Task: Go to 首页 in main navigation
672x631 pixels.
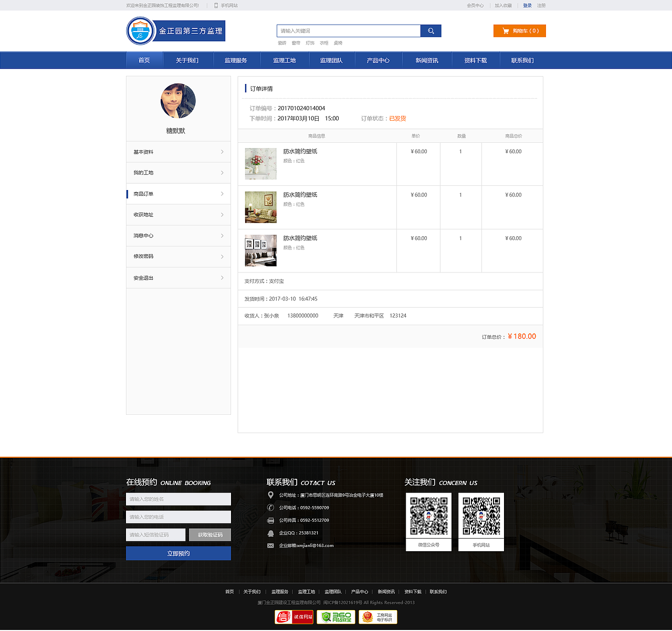Action: [144, 60]
